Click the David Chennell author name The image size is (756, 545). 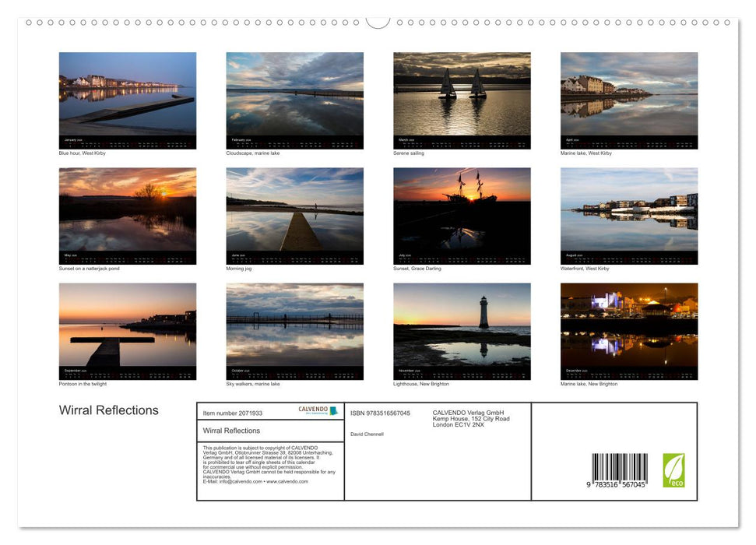coord(366,433)
